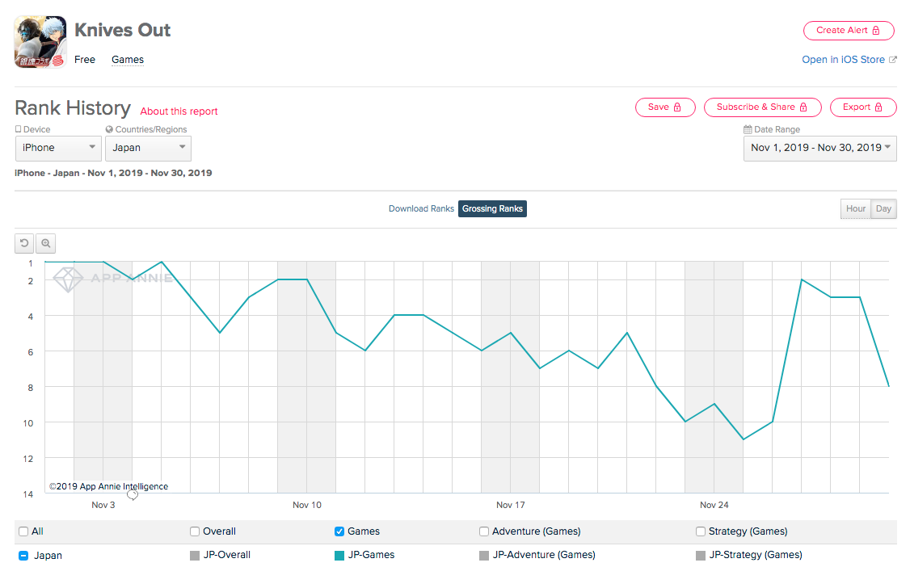Click the calendar icon next to Date Range
910x588 pixels.
click(x=748, y=129)
